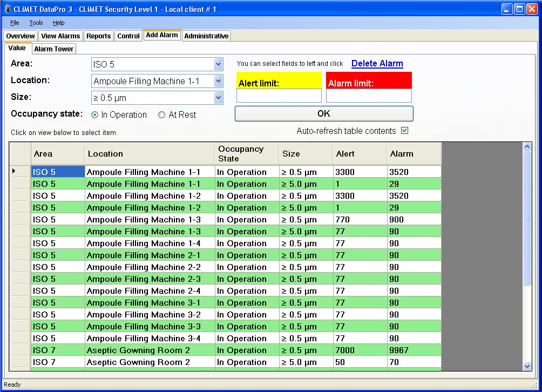Open the Size dropdown
Viewport: 542px width, 392px height.
[218, 98]
